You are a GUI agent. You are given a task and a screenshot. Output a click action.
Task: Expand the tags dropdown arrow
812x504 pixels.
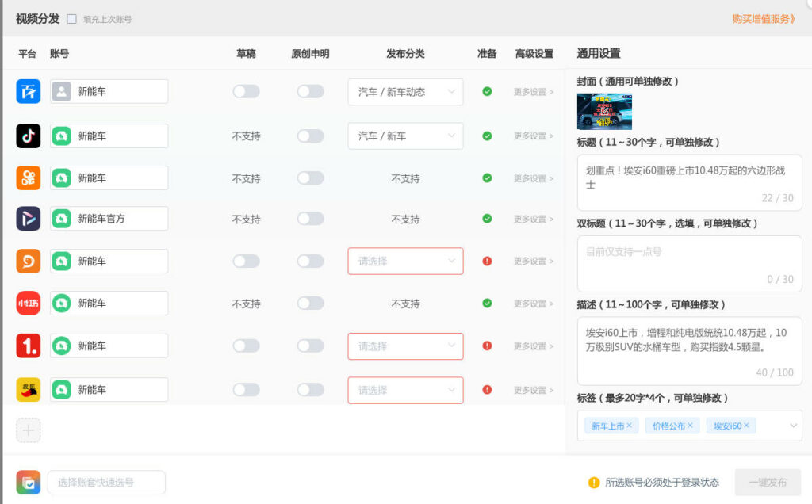[x=793, y=426]
